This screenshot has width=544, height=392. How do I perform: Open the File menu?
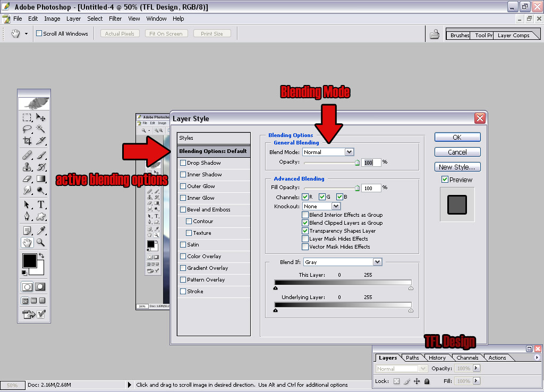coord(18,19)
